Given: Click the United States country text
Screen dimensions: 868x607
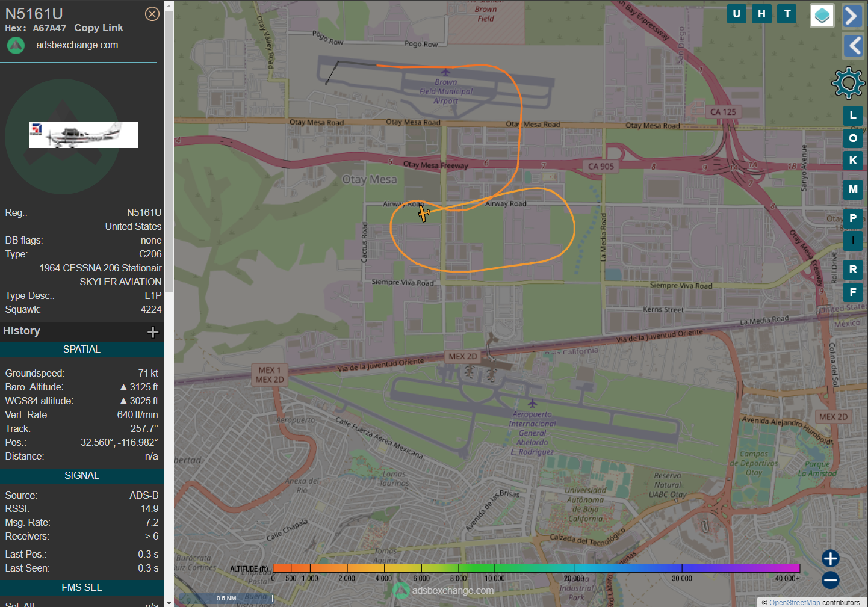Looking at the screenshot, I should pyautogui.click(x=134, y=227).
